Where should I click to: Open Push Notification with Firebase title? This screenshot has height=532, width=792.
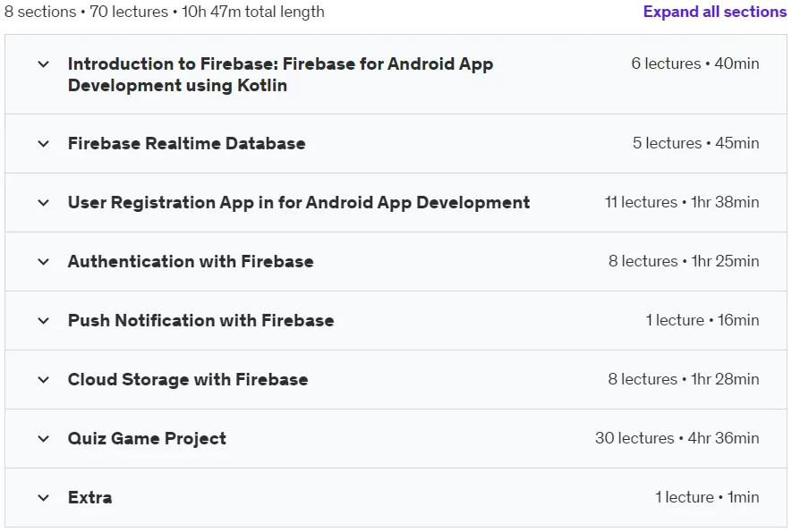tap(201, 320)
